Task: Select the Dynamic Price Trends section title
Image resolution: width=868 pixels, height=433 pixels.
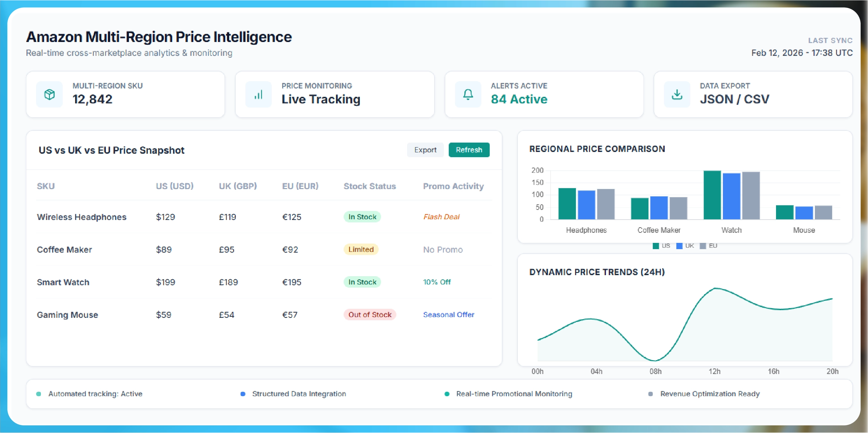Action: 597,272
